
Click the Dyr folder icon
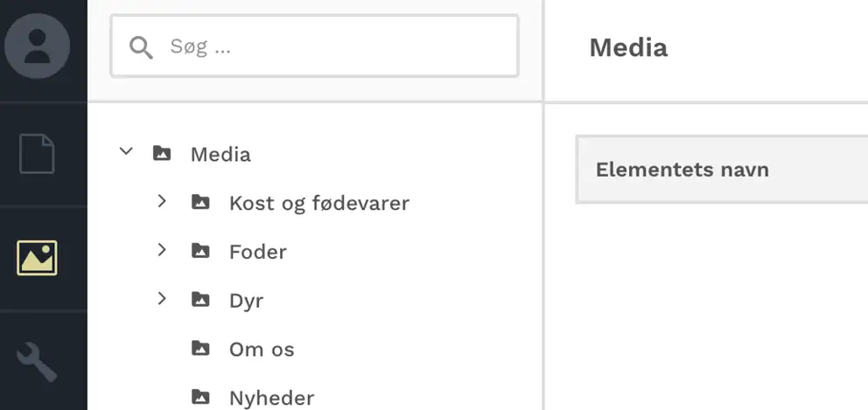(x=200, y=301)
